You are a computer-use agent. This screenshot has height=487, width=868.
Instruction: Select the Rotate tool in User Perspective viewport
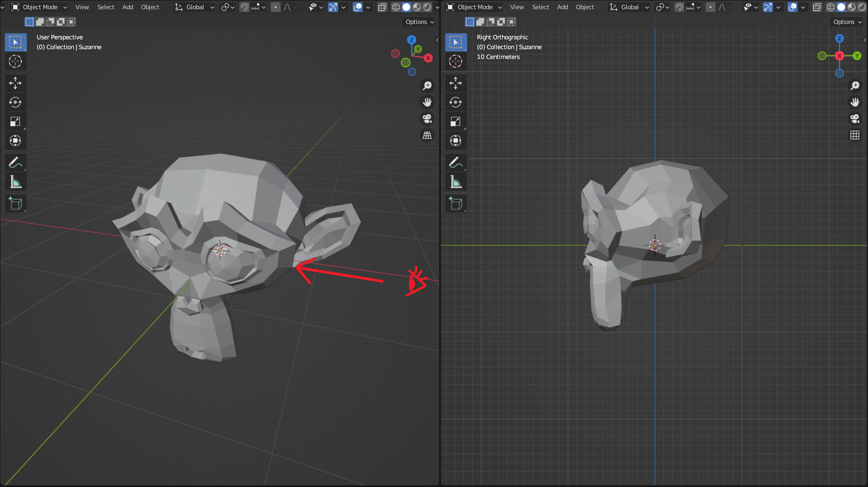coord(15,102)
